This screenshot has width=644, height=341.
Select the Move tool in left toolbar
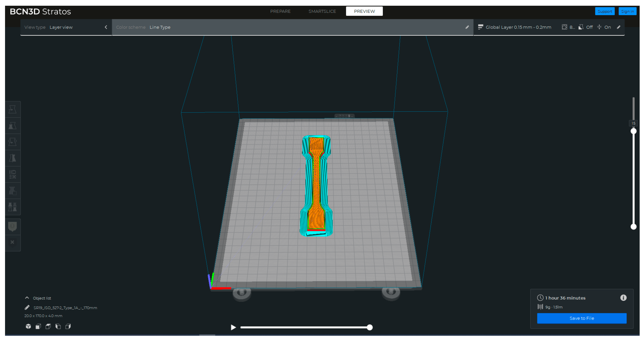(x=13, y=109)
